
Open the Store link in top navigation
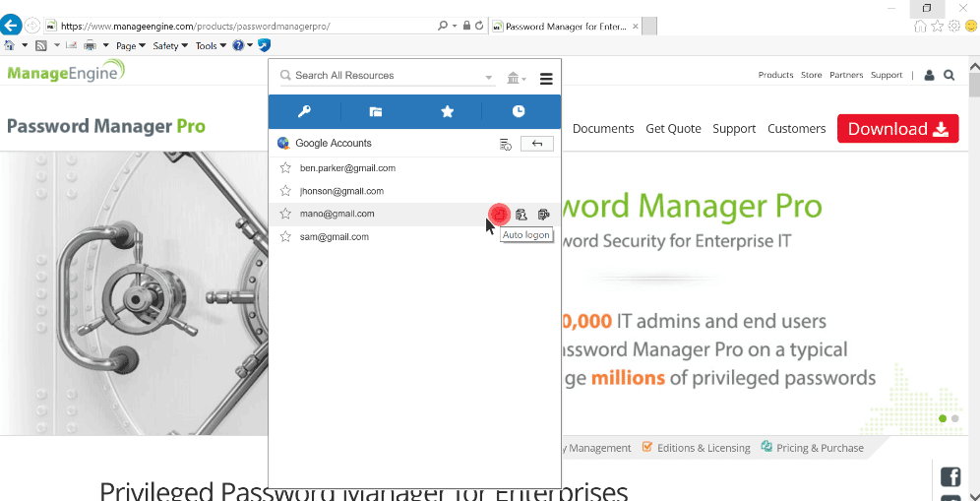coord(811,75)
